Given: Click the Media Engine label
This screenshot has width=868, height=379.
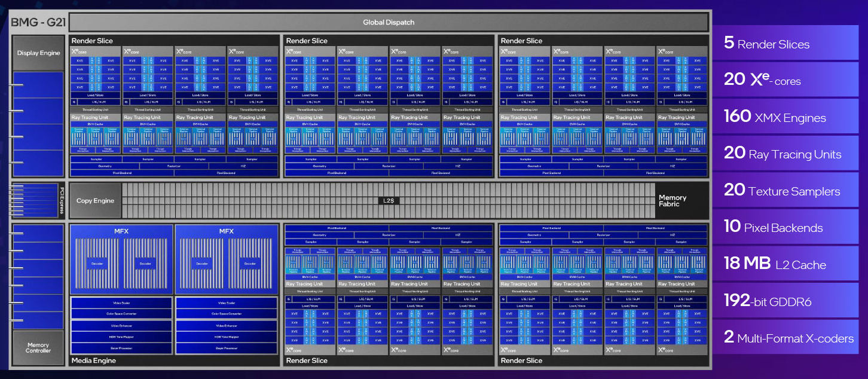Looking at the screenshot, I should pos(94,360).
